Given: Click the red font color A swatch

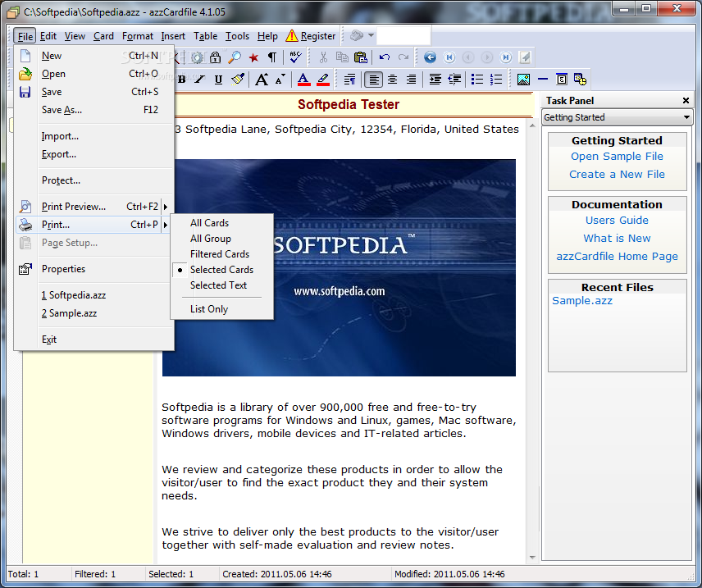Looking at the screenshot, I should (x=303, y=80).
